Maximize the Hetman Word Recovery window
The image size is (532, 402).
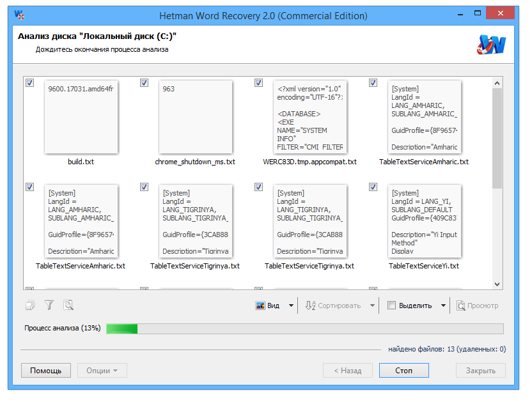click(x=478, y=13)
